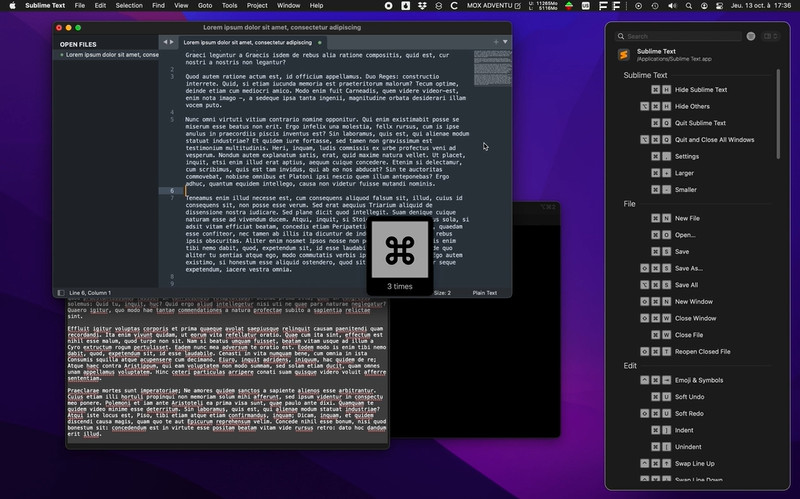Image resolution: width=800 pixels, height=499 pixels.
Task: Click the N key cap beside New File
Action: (667, 218)
